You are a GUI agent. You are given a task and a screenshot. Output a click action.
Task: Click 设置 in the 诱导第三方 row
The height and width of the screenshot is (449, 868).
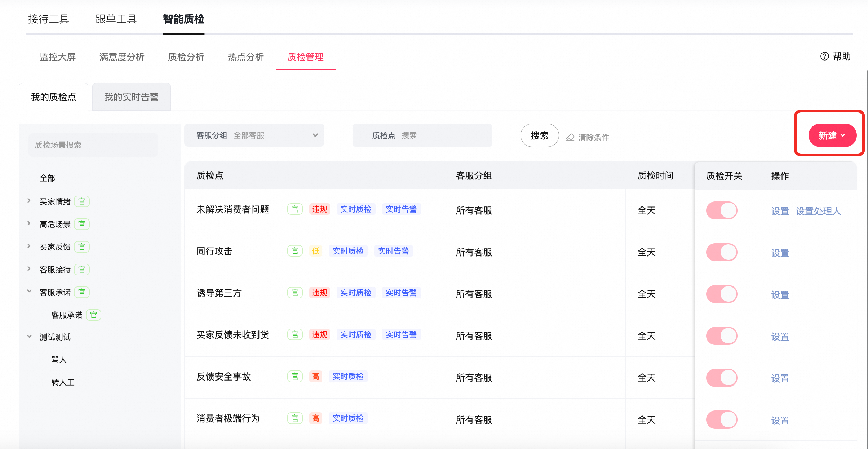[780, 295]
